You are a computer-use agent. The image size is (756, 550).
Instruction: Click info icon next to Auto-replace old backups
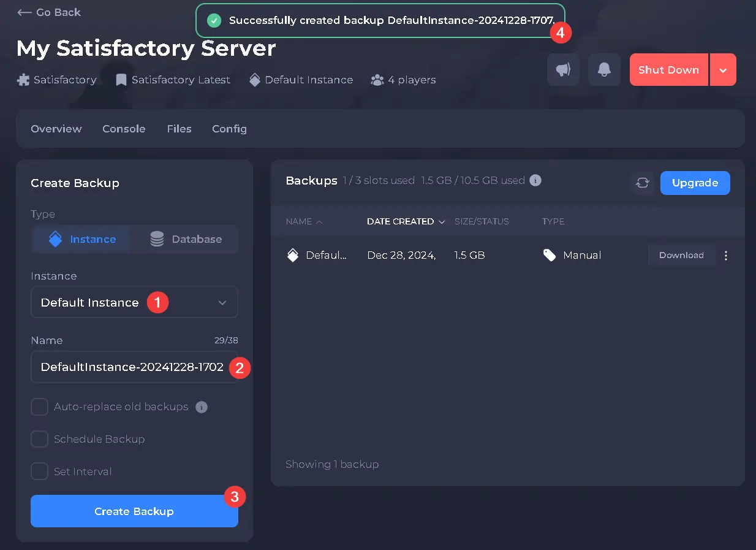[x=202, y=407]
